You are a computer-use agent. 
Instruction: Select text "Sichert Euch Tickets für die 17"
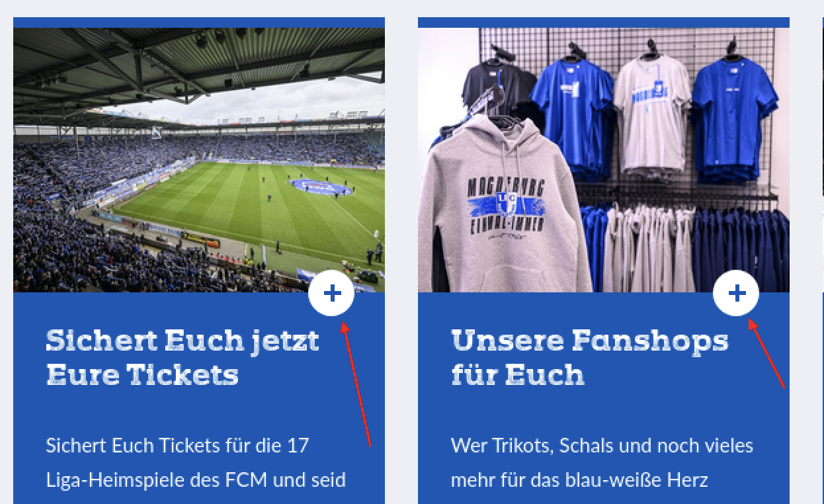tap(177, 445)
